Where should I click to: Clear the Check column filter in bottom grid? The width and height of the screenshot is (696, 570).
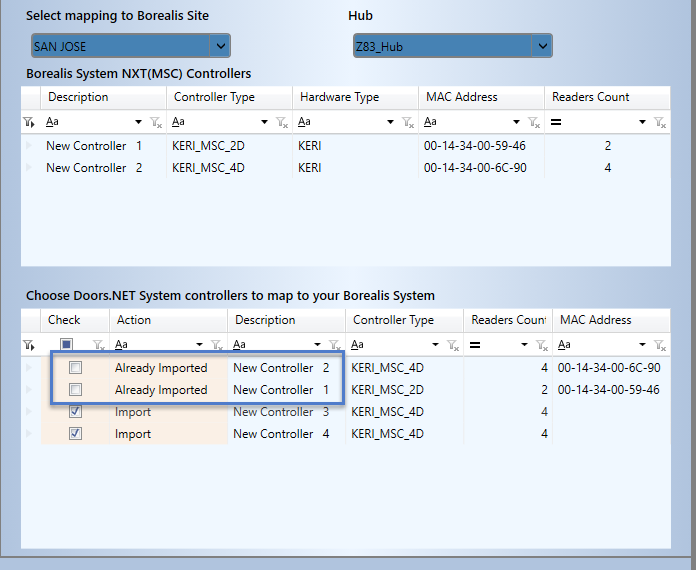[x=99, y=345]
